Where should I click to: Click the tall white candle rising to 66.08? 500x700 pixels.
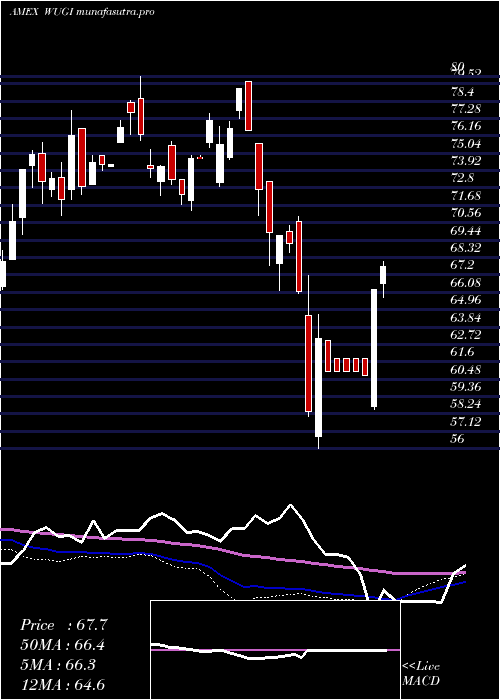(x=374, y=348)
